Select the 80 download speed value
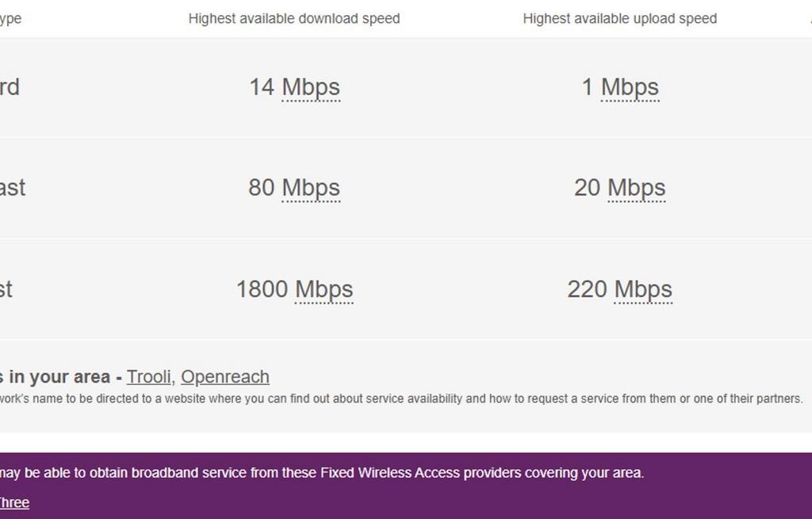Viewport: 812px width, 519px height. point(262,187)
